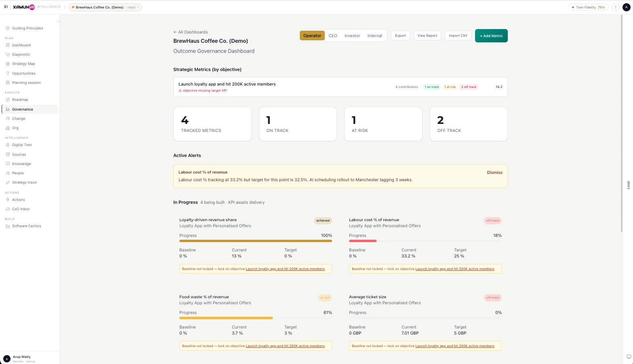
Task: Switch to the CEO view tab
Action: (x=332, y=36)
